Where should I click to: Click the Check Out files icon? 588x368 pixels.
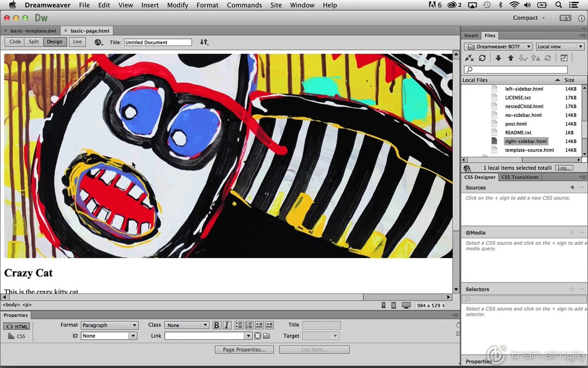coord(523,58)
